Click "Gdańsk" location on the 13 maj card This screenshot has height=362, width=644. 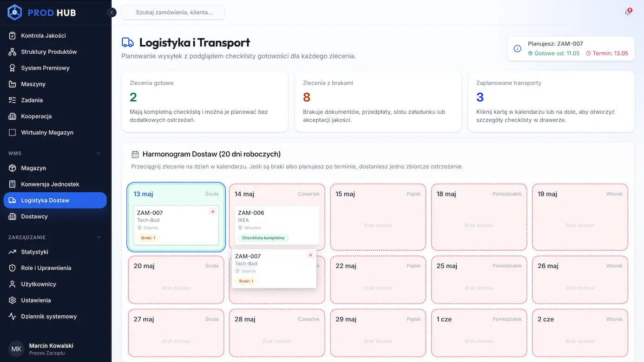(x=151, y=228)
